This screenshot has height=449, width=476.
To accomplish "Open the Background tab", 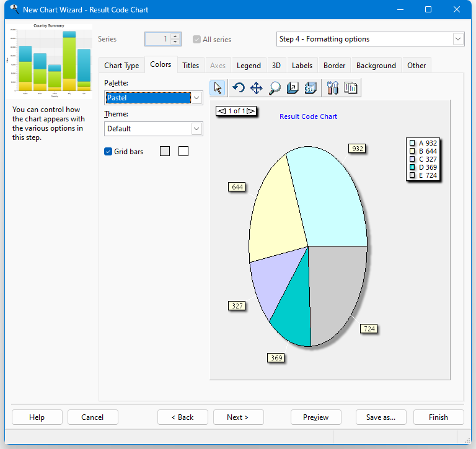I will tap(376, 66).
